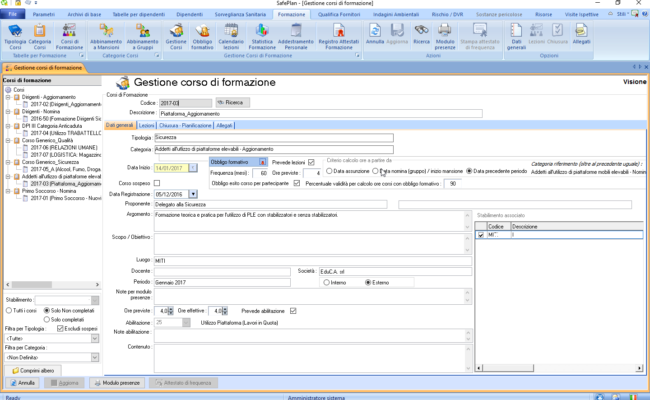Open Chiusura - Pianificazione tab
The height and width of the screenshot is (400, 650).
tap(185, 125)
